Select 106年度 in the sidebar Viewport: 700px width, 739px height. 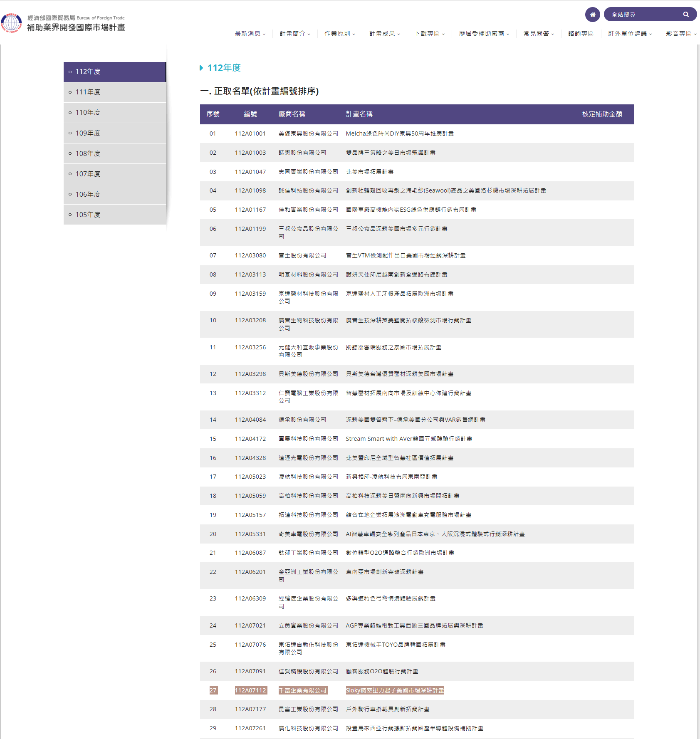pyautogui.click(x=115, y=194)
